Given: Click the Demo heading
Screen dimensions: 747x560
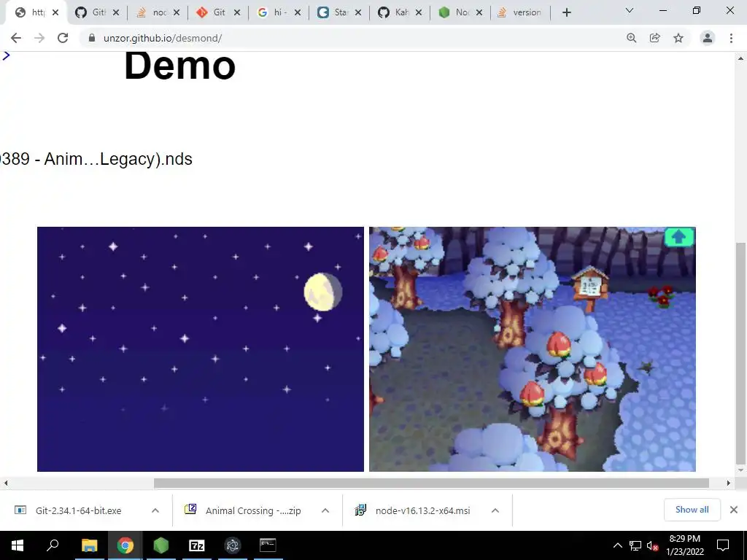Looking at the screenshot, I should 180,65.
